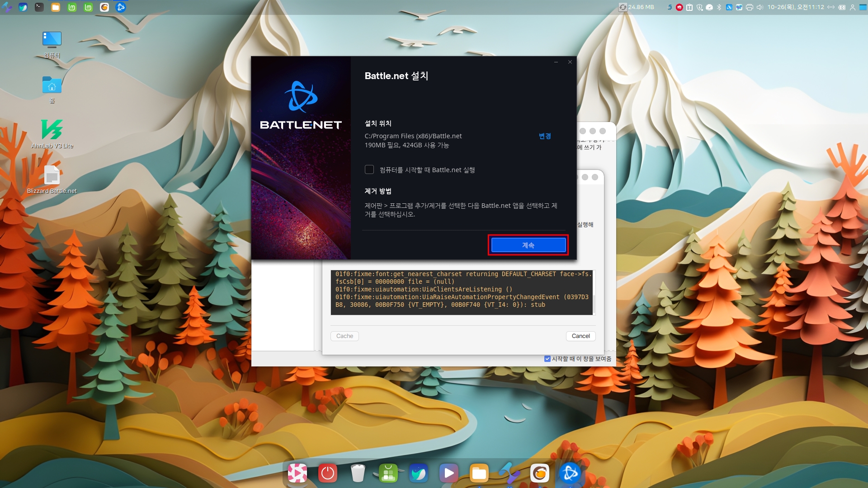Open the trash can in the dock
Screen dimensions: 868x488
(358, 473)
